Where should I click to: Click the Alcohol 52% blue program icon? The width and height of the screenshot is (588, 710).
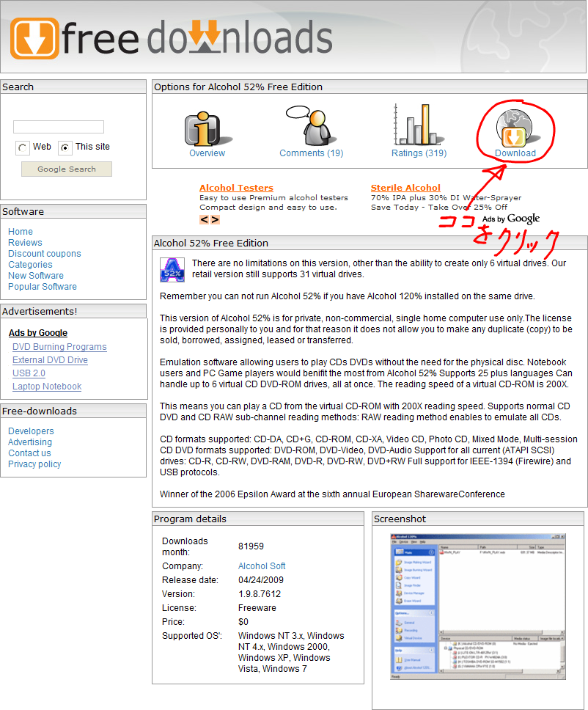click(x=172, y=270)
